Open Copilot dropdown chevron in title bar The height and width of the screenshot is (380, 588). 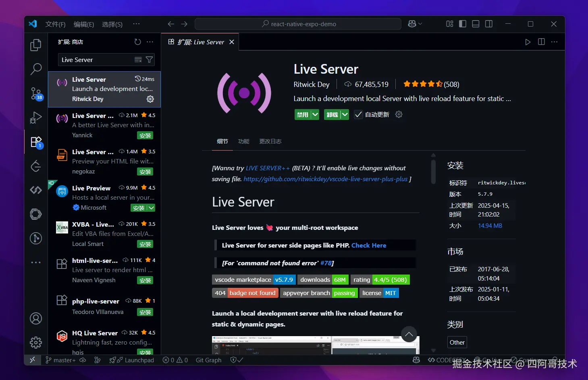(x=420, y=24)
